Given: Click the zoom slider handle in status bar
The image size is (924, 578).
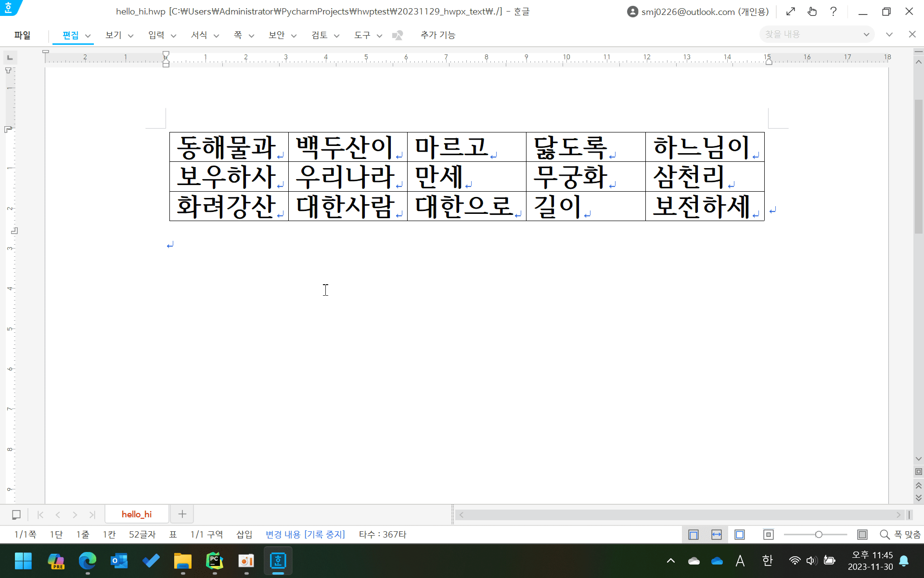Looking at the screenshot, I should 819,535.
